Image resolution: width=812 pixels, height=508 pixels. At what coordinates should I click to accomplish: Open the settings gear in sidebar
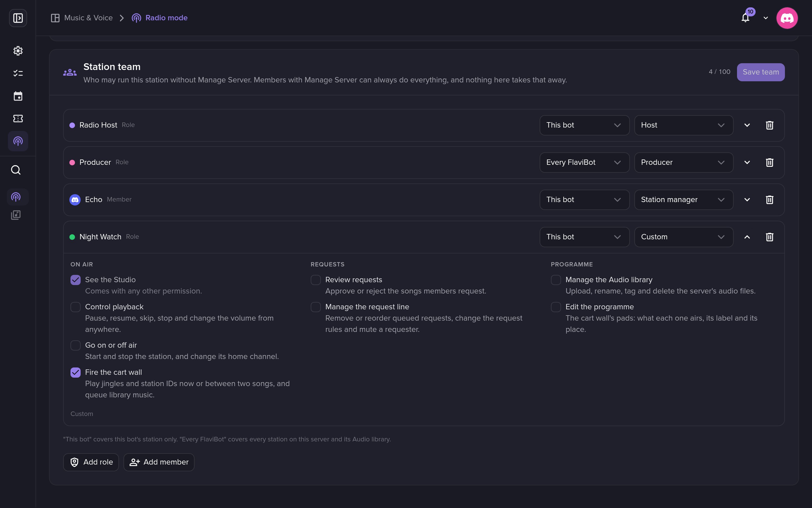coord(18,51)
